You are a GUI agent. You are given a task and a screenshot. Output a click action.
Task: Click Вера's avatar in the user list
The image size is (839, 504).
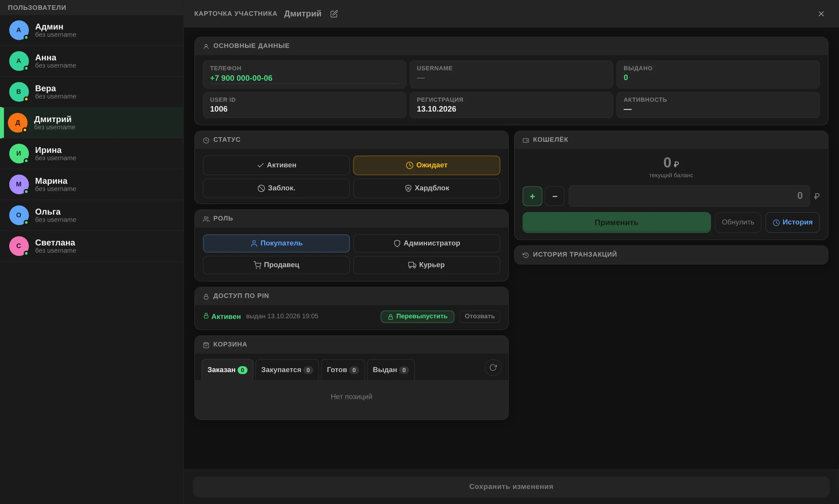19,92
